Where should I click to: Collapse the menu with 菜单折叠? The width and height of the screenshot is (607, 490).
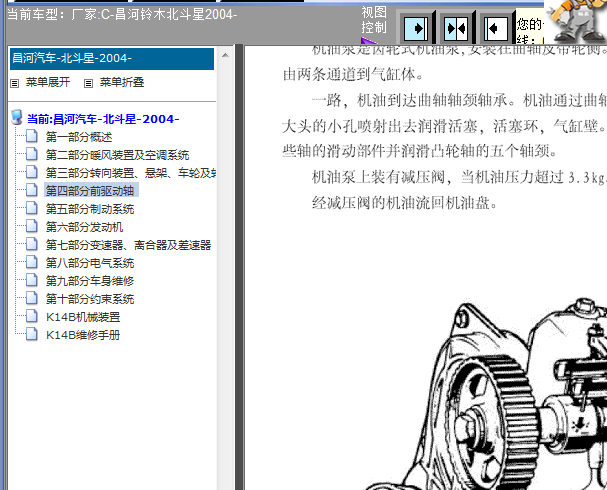point(122,82)
